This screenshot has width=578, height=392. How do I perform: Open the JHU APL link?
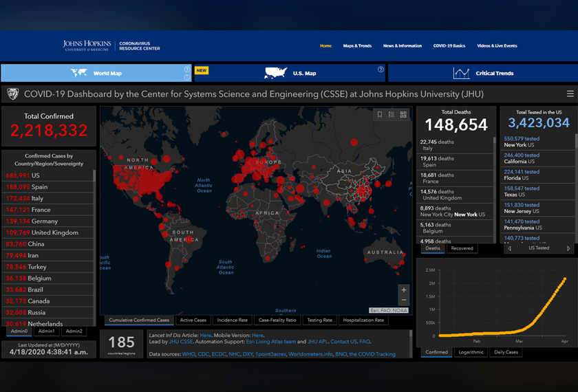pos(317,342)
